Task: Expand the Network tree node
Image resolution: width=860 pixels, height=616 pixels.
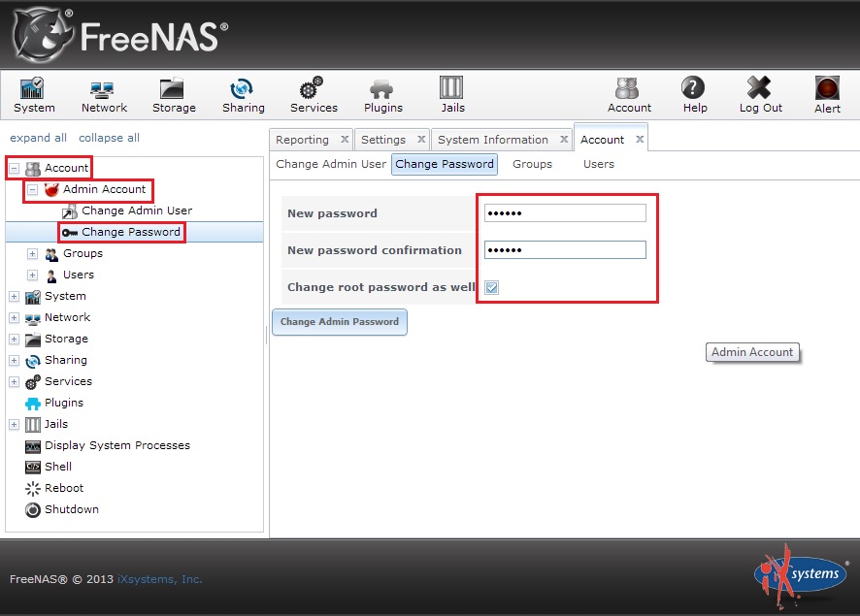Action: pos(15,318)
